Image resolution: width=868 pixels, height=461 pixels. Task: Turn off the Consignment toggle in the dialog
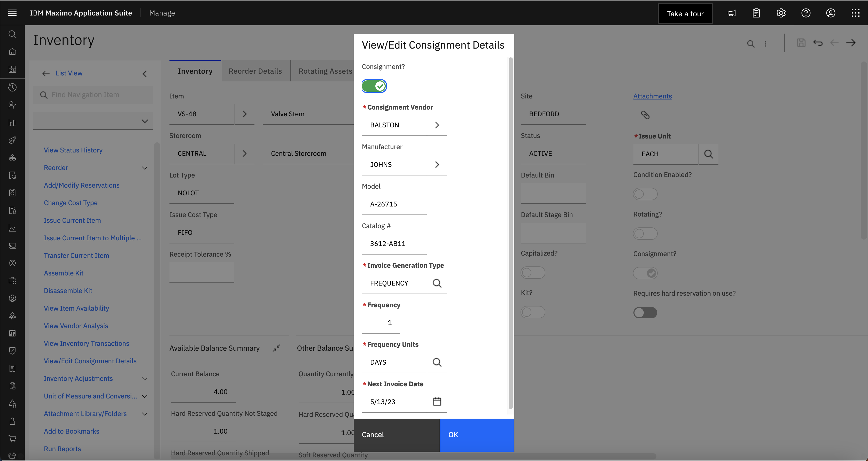click(x=374, y=86)
